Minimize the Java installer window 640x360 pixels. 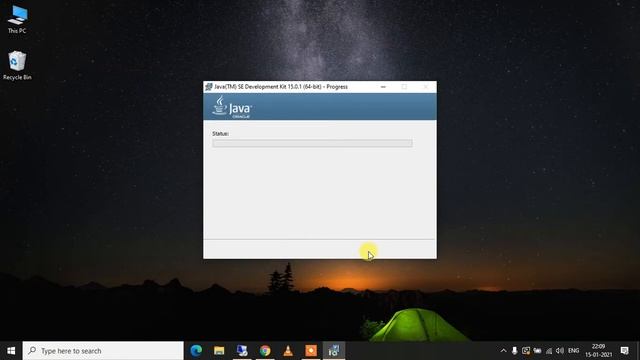(x=383, y=87)
